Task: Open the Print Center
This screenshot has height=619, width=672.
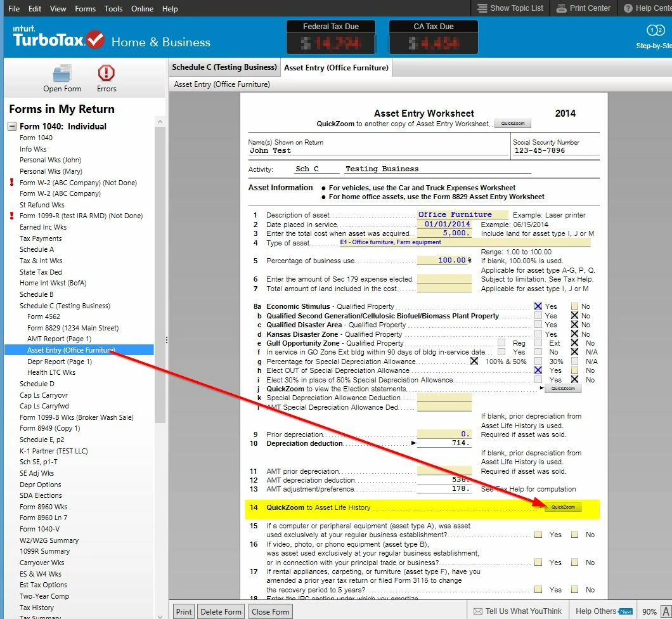Action: (583, 8)
